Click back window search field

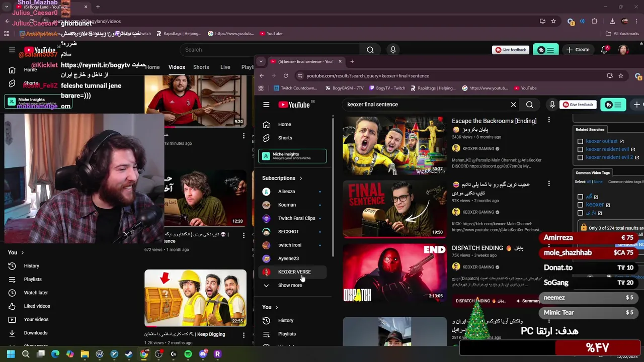point(270,50)
